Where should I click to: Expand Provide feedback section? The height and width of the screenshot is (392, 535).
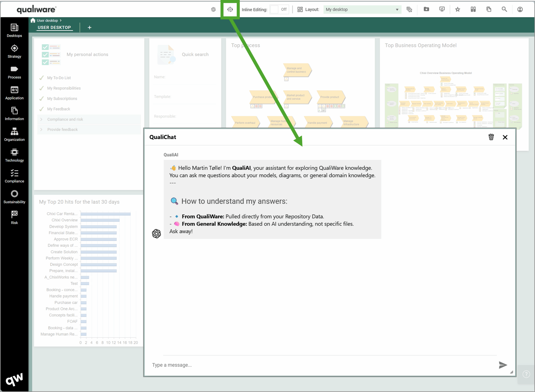(x=89, y=130)
